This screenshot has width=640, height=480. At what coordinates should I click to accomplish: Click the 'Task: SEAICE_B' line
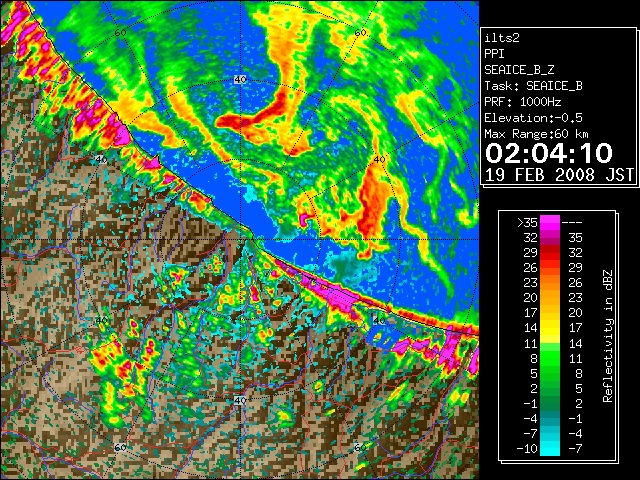click(533, 86)
